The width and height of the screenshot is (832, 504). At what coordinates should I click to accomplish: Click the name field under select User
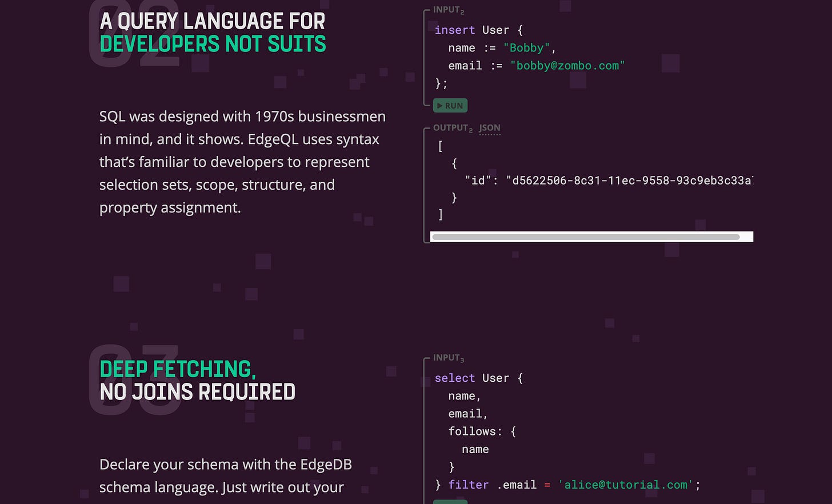(465, 396)
